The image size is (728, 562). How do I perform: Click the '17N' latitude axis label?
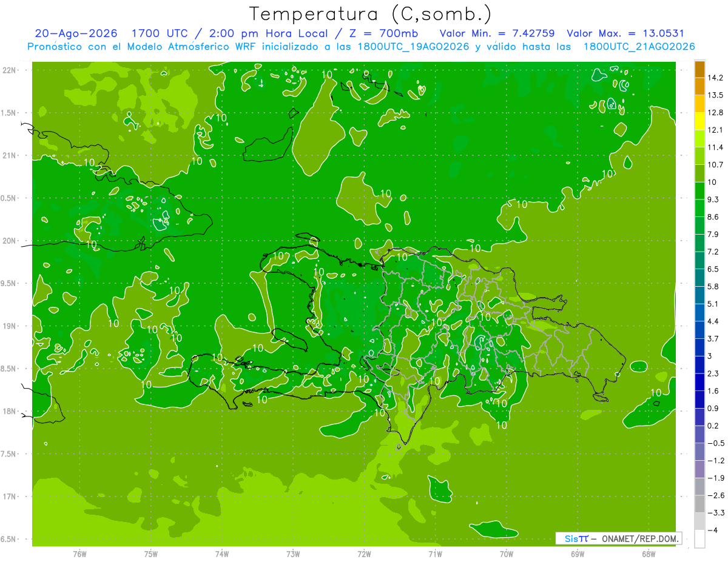point(9,497)
